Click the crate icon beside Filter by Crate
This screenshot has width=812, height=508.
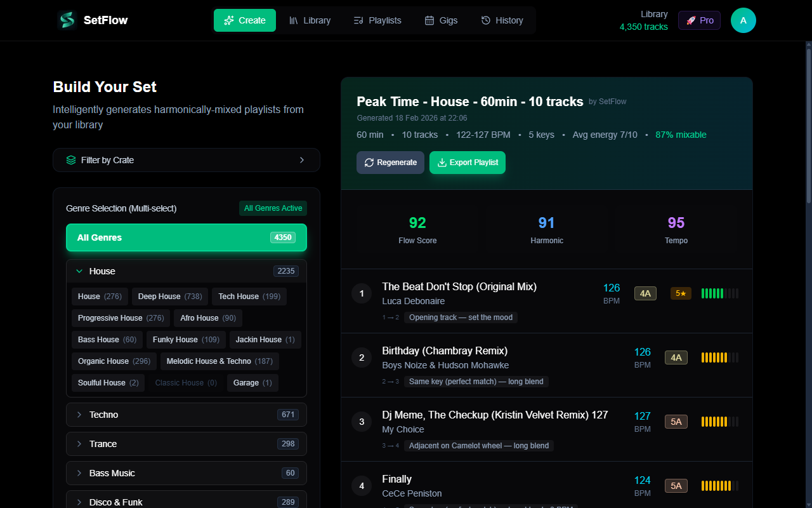pos(71,160)
